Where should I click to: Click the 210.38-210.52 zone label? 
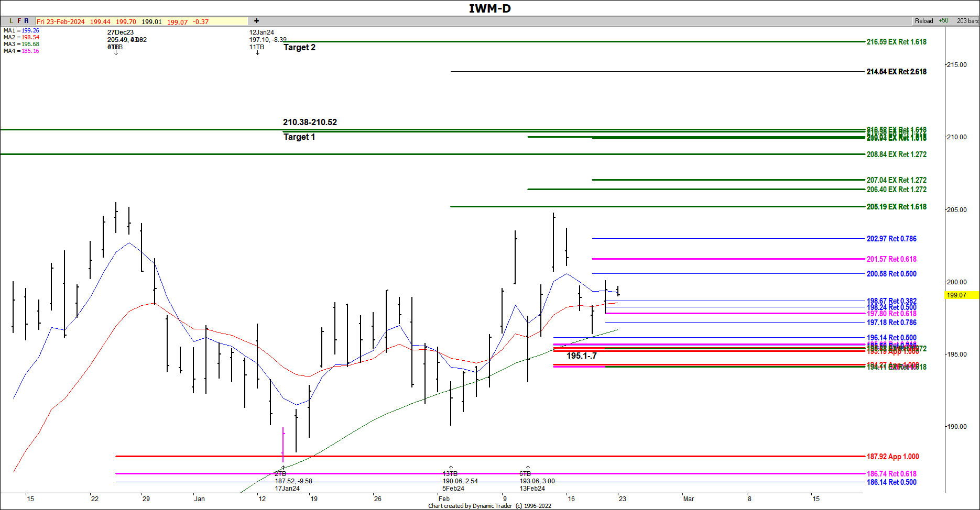[x=310, y=122]
